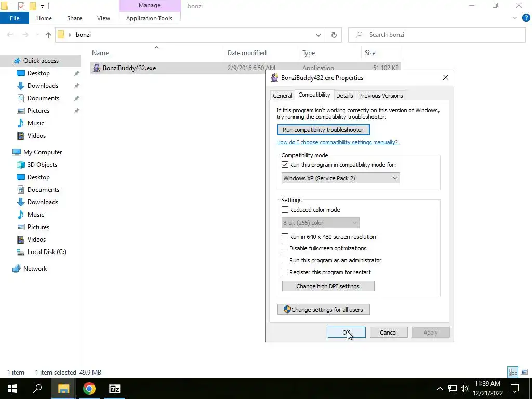Open the Start menu Windows logo

pos(12,389)
